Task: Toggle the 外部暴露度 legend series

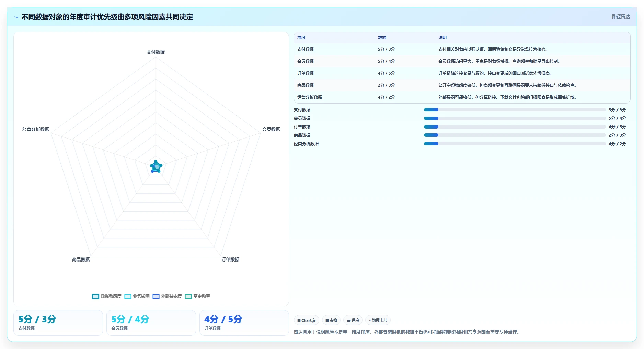Action: [x=167, y=296]
